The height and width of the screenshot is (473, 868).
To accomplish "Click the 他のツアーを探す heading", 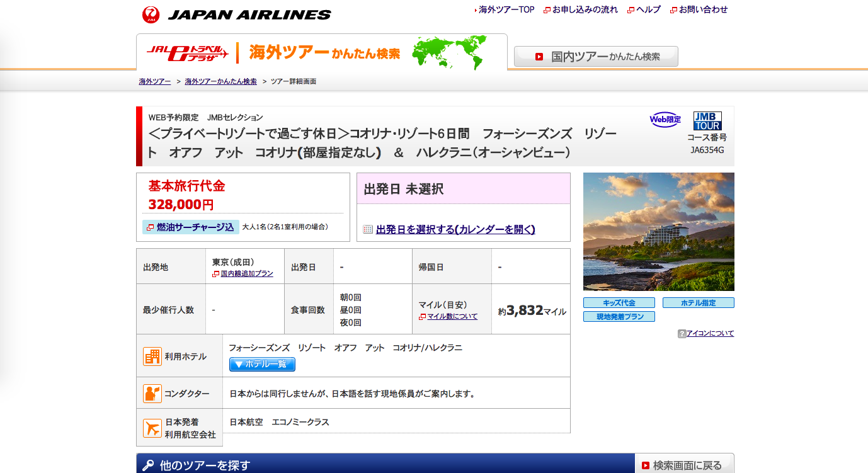I will (205, 465).
